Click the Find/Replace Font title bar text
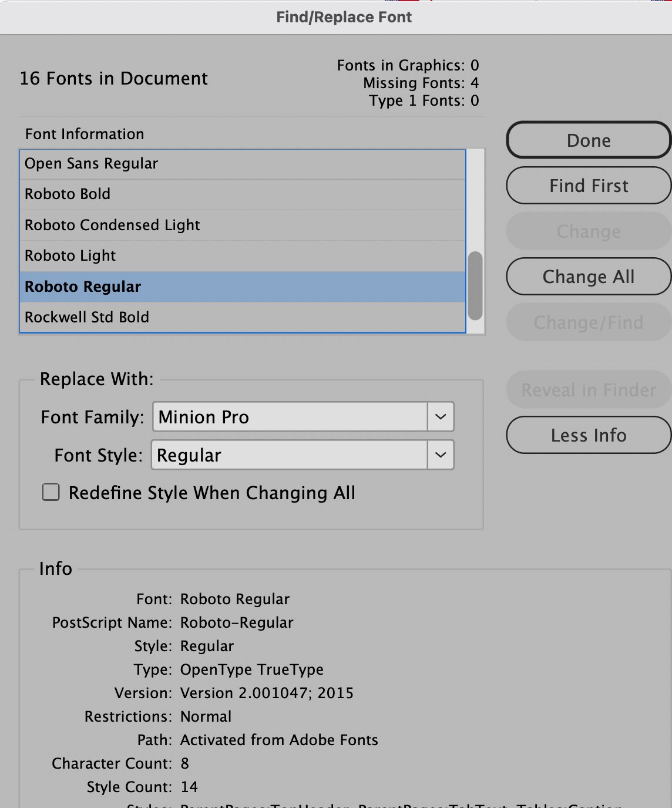 344,17
